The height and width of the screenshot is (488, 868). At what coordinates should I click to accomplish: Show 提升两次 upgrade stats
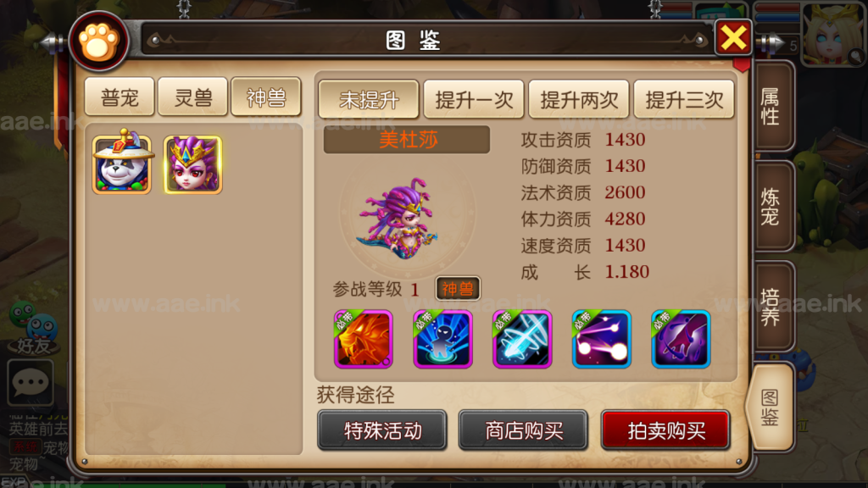(578, 100)
